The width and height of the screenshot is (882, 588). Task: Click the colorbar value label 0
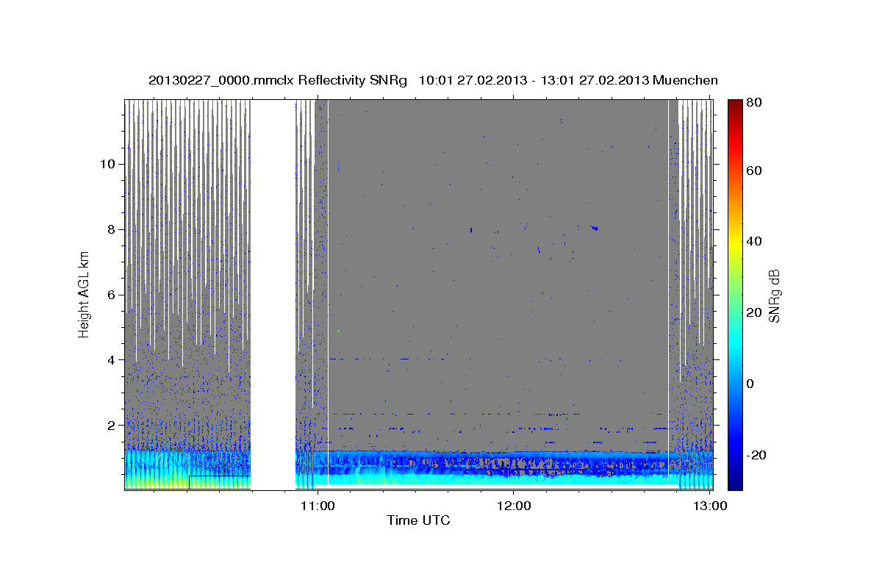(751, 384)
